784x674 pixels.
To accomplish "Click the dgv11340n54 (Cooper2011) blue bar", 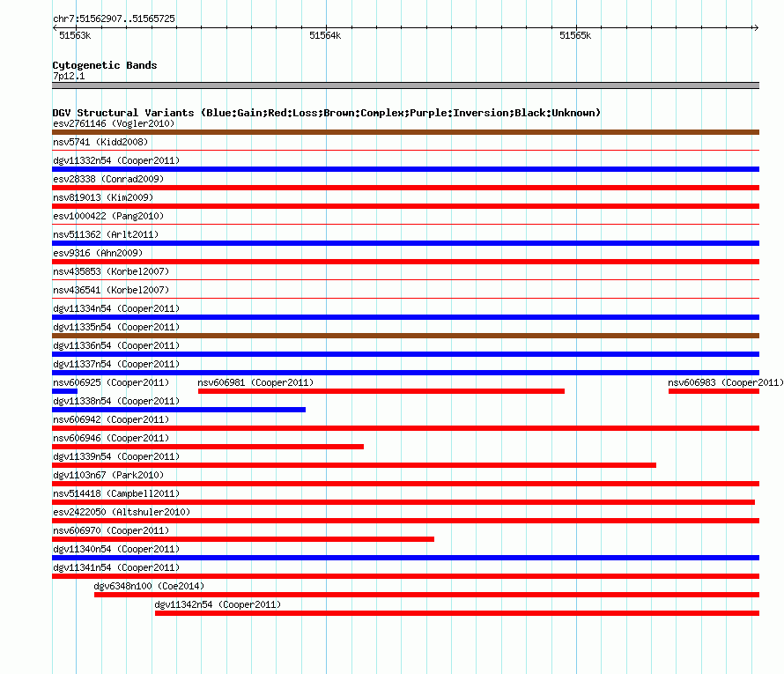I will pyautogui.click(x=405, y=558).
